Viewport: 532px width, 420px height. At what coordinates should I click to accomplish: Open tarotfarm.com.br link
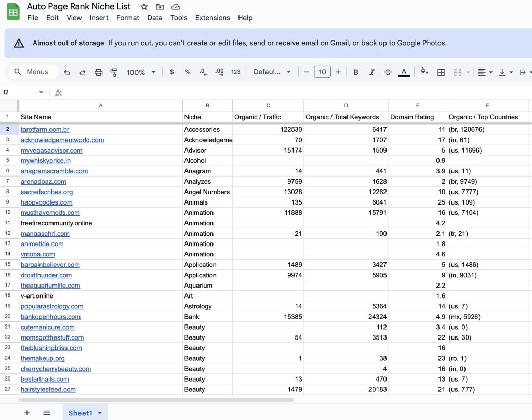pyautogui.click(x=45, y=129)
